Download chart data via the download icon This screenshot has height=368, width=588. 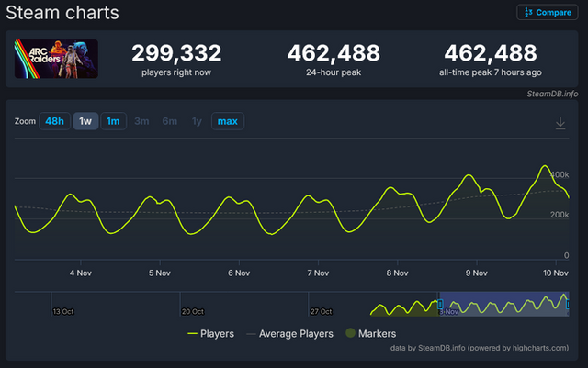point(560,123)
